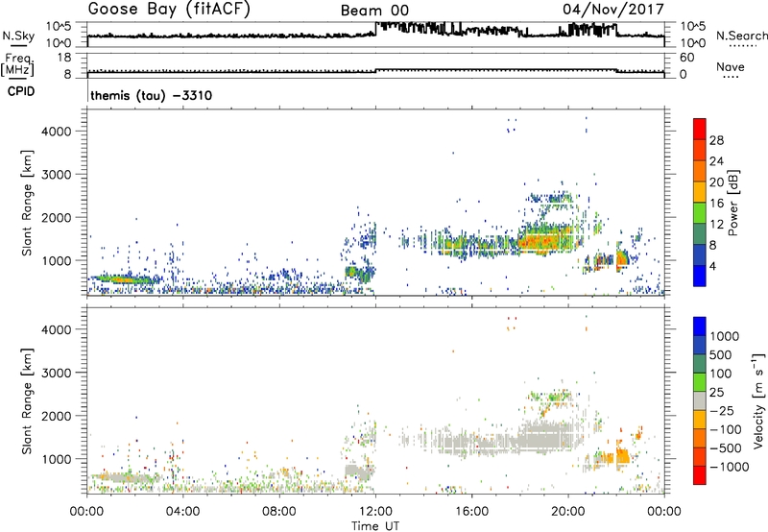The width and height of the screenshot is (768, 532).
Task: Click the '1000' tick on Velocity color bar
Action: (725, 336)
